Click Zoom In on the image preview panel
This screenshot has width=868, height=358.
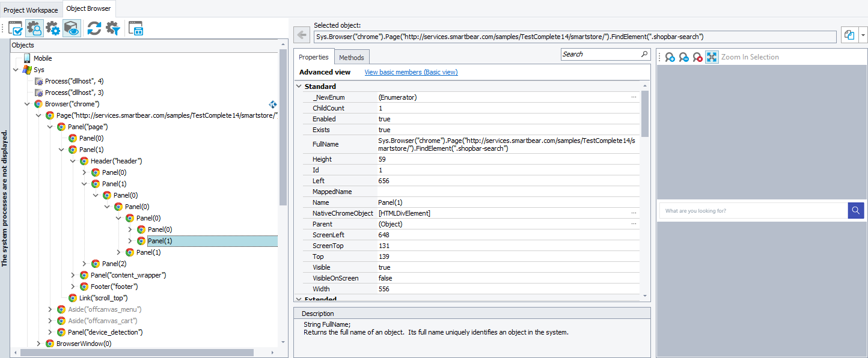click(x=669, y=56)
